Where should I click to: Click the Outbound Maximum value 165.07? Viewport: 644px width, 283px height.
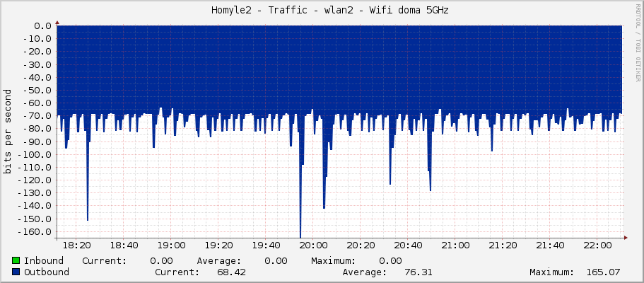pyautogui.click(x=603, y=272)
